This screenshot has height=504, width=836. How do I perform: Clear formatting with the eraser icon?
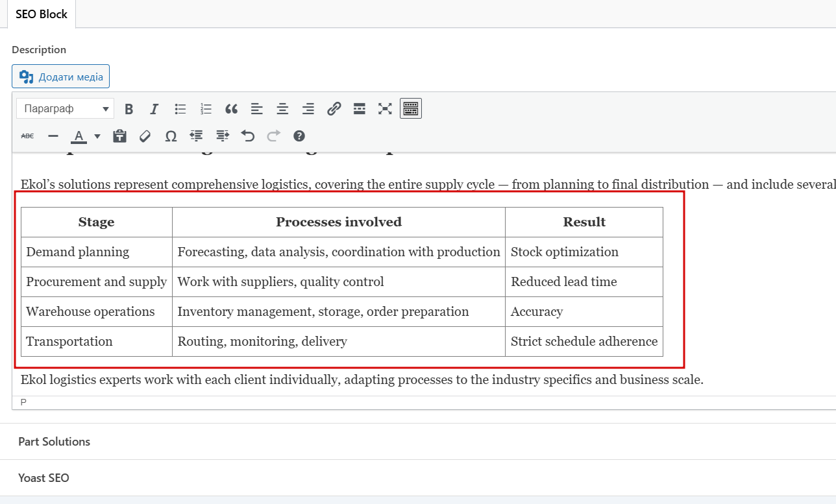[145, 136]
